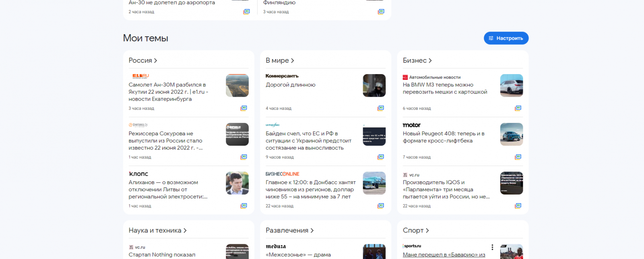Open full coverage icon under 2 часа назад
This screenshot has height=259, width=644.
[246, 12]
